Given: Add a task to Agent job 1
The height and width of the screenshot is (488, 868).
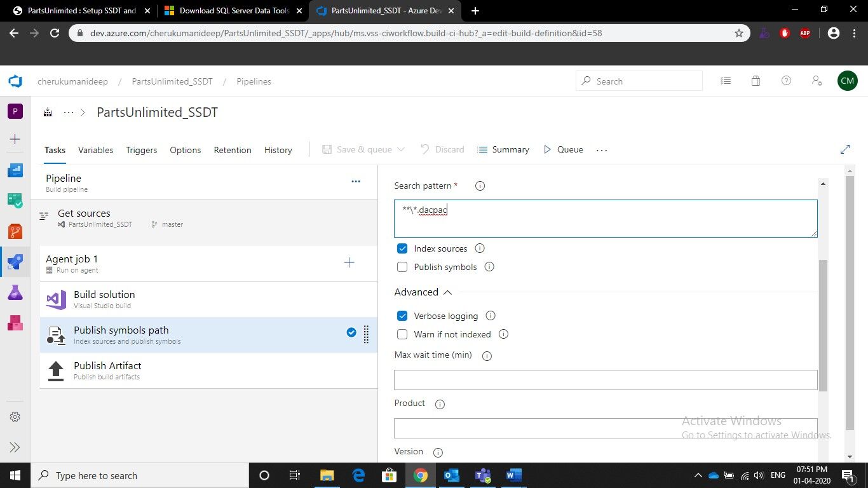Looking at the screenshot, I should coord(349,262).
